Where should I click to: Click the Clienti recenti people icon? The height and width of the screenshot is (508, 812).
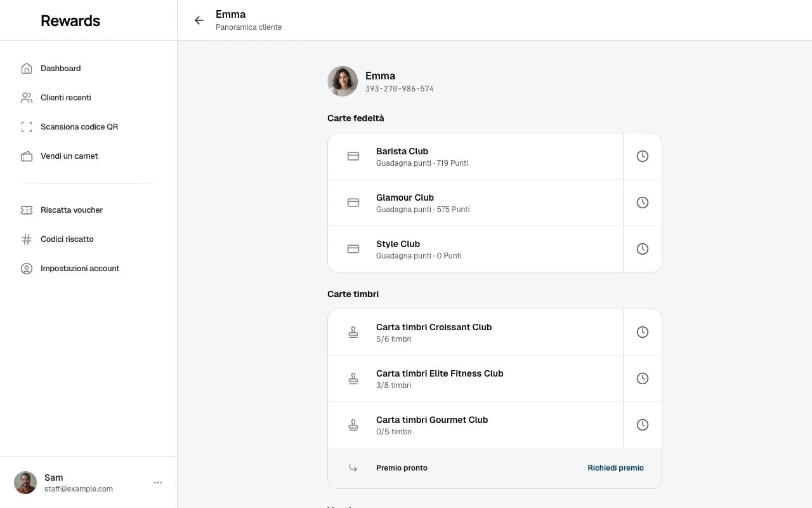(27, 98)
